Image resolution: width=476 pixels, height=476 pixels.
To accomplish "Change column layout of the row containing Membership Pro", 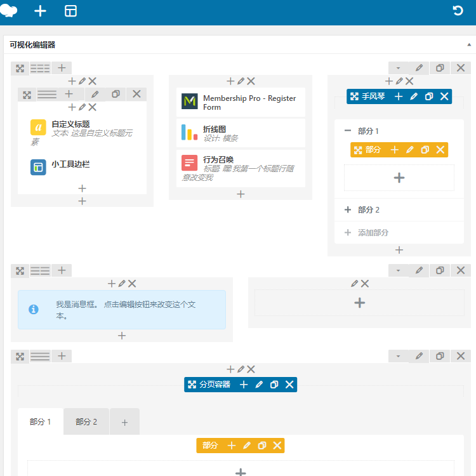I will pyautogui.click(x=40, y=68).
